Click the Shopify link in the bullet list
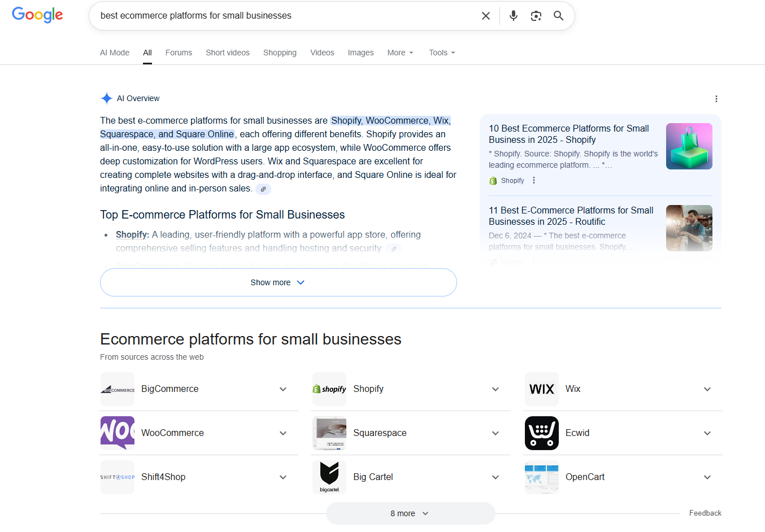 (132, 234)
